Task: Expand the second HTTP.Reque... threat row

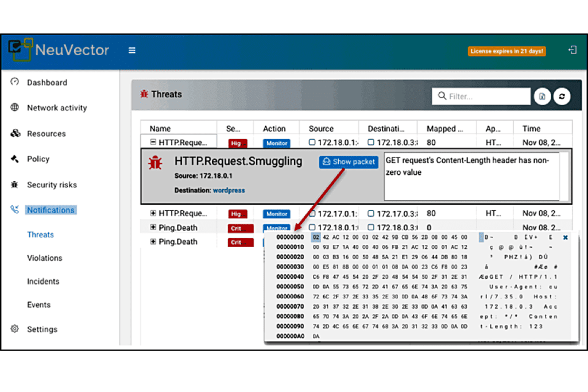Action: click(x=153, y=213)
